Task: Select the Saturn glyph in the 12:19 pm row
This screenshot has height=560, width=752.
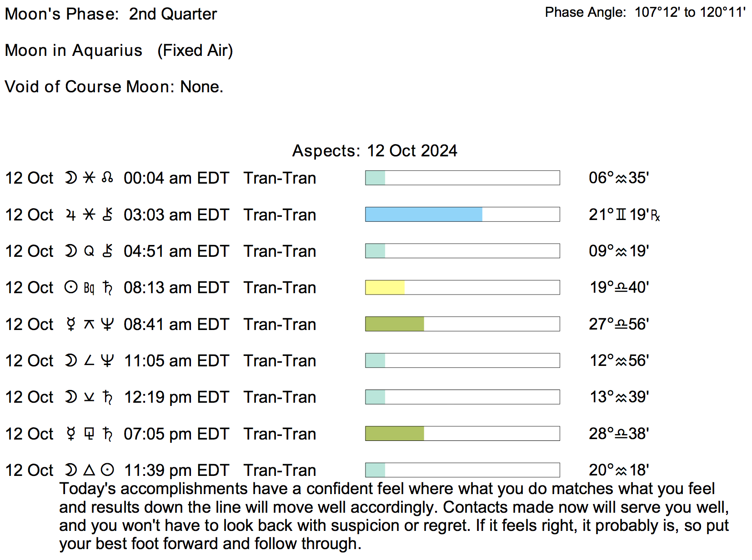Action: [107, 397]
